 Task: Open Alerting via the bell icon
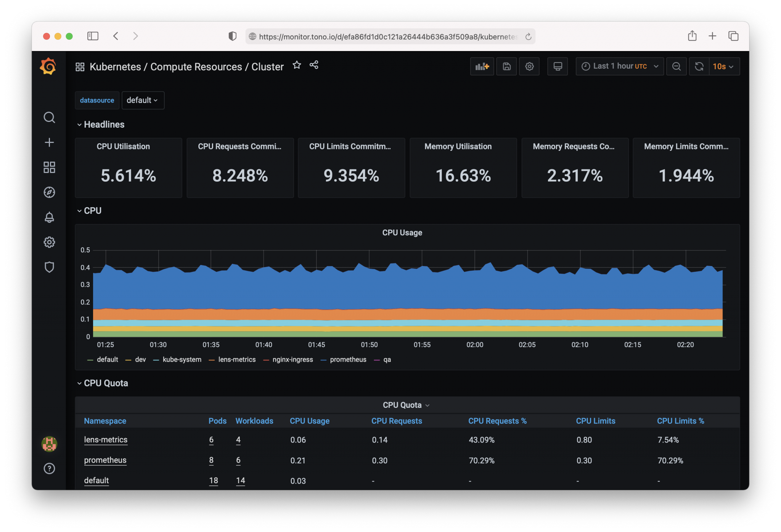click(x=49, y=217)
